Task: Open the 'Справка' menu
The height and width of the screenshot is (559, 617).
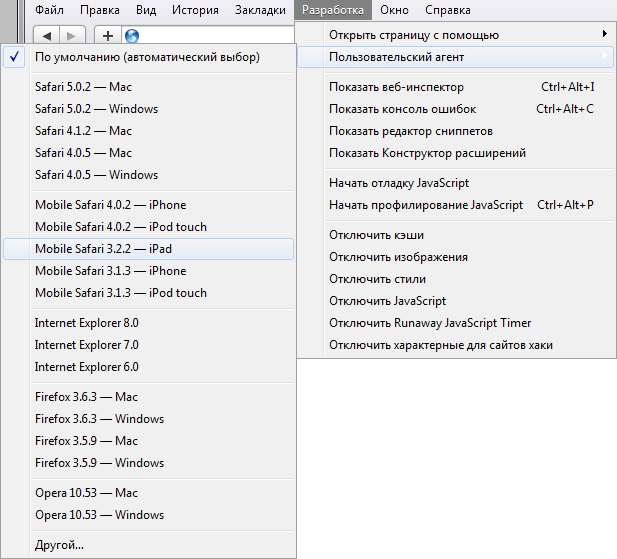Action: tap(447, 11)
